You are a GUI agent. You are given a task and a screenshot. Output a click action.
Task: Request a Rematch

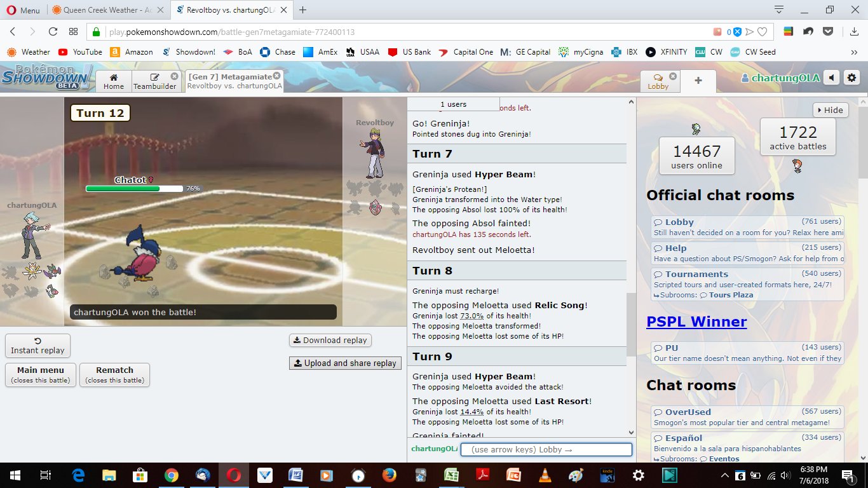point(114,374)
